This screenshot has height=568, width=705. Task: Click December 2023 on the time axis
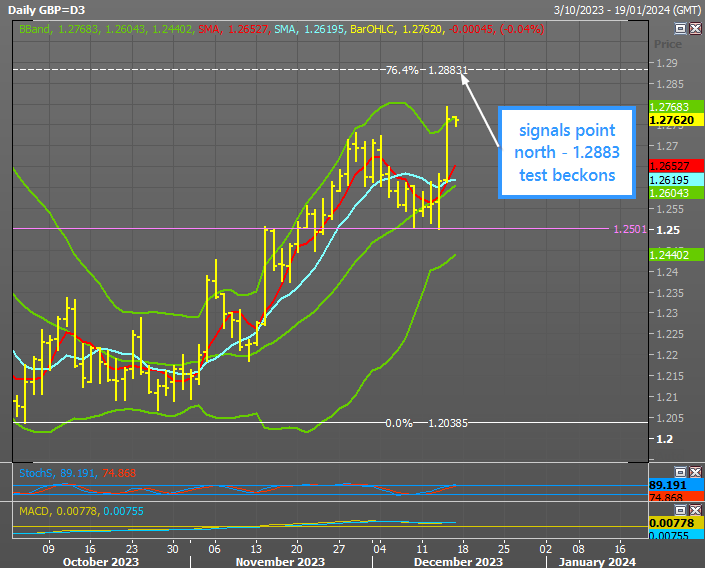coord(460,562)
